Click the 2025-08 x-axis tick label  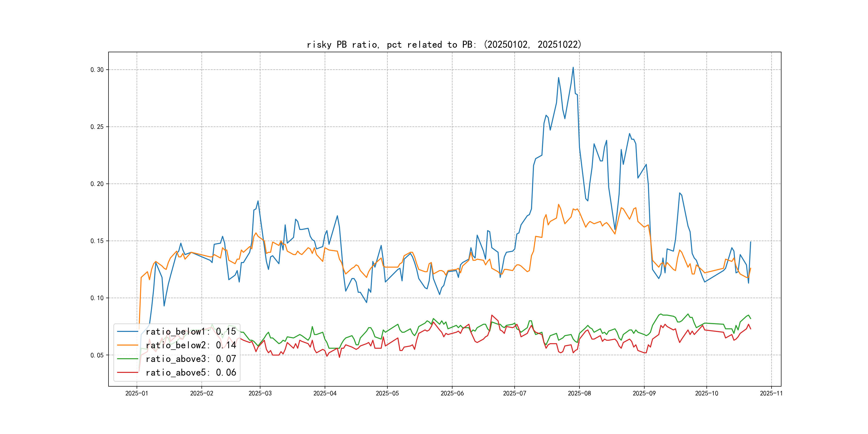coord(579,393)
